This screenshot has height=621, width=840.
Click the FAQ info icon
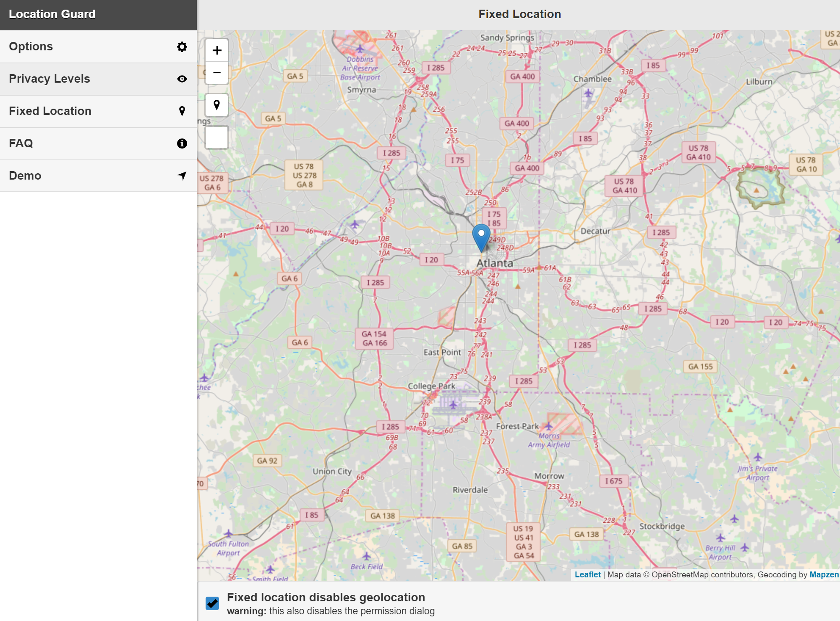[x=182, y=144]
